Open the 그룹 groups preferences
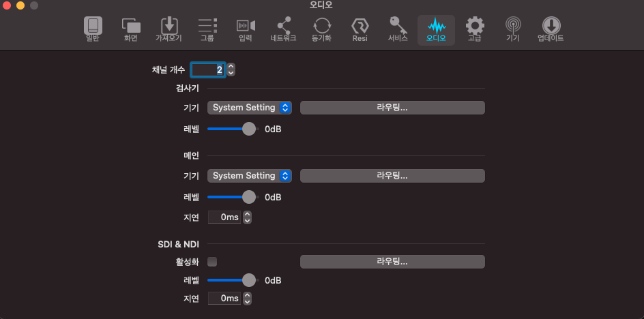Image resolution: width=644 pixels, height=319 pixels. point(207,30)
